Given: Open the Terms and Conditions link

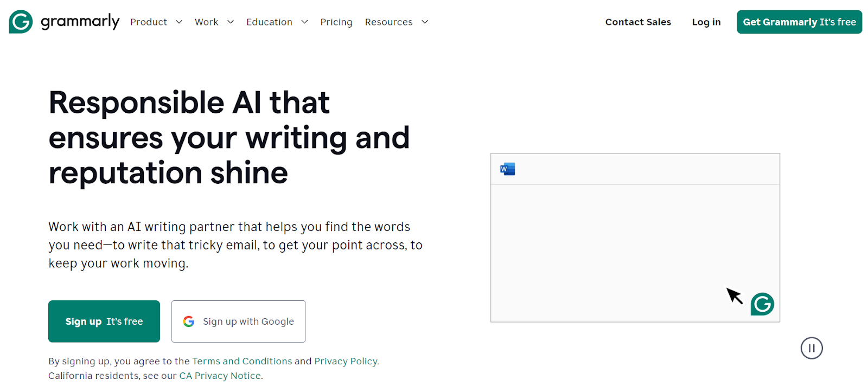Looking at the screenshot, I should click(242, 361).
